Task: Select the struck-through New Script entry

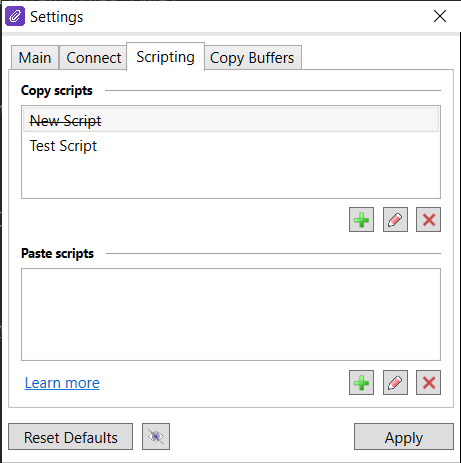Action: [x=231, y=120]
